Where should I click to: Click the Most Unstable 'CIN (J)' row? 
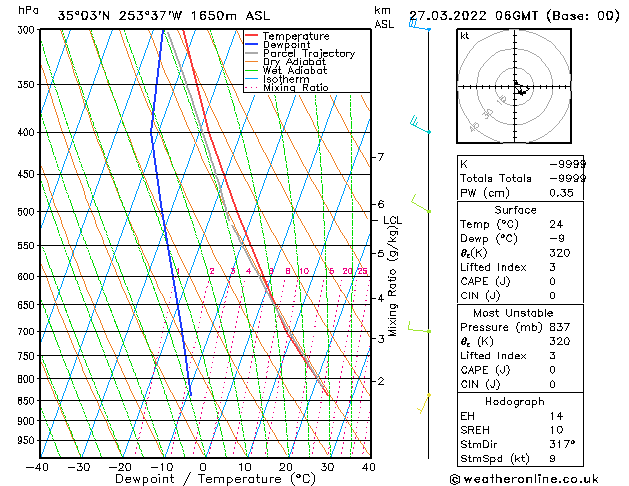point(520,384)
